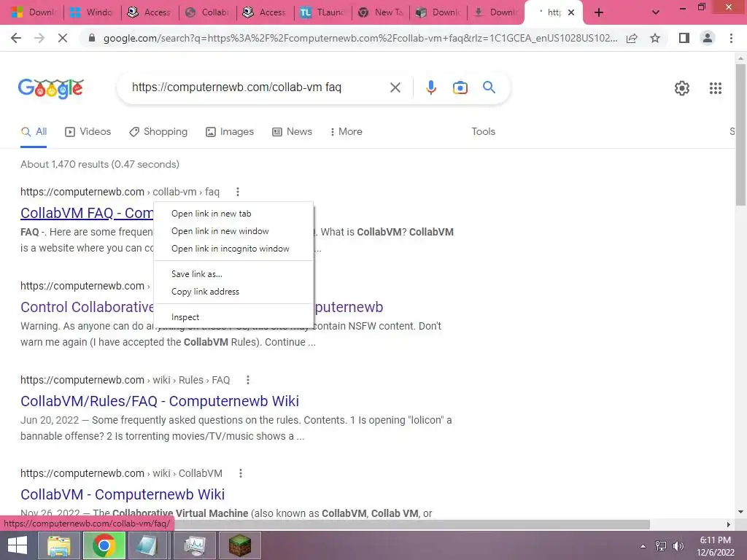
Task: Open a new browser tab
Action: [x=599, y=13]
